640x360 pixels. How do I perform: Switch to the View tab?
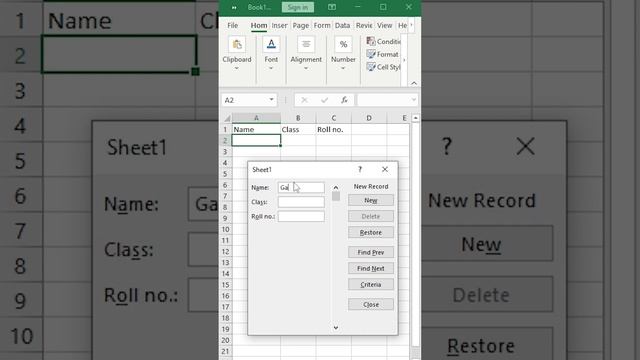pos(384,25)
